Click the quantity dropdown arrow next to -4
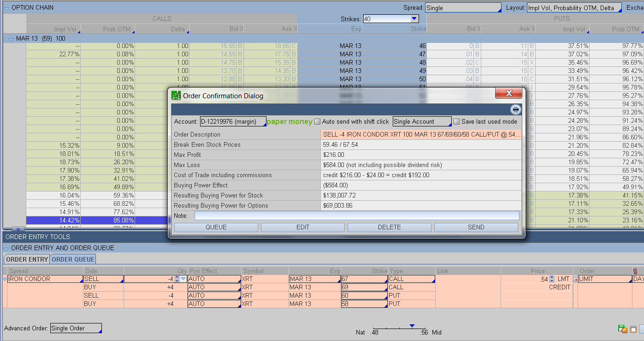 pos(183,279)
